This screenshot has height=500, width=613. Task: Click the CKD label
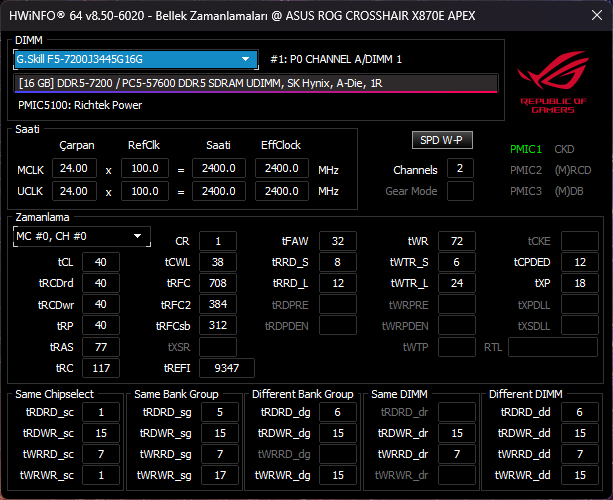coord(564,149)
